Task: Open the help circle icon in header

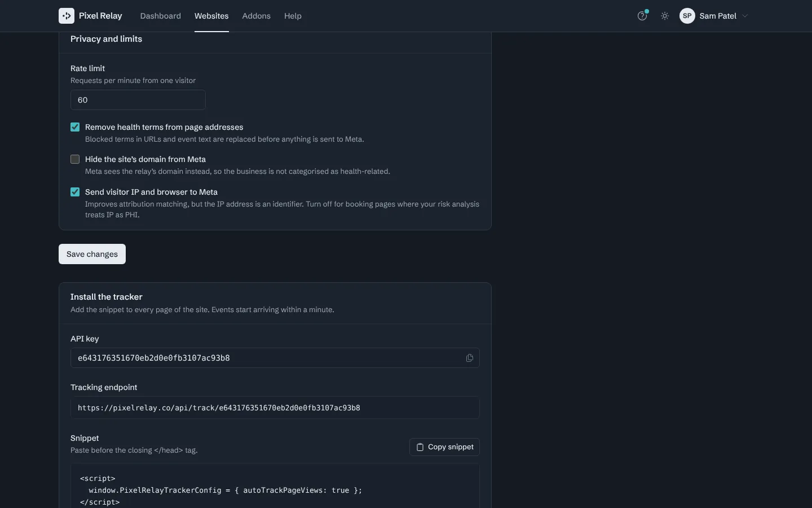Action: tap(642, 16)
